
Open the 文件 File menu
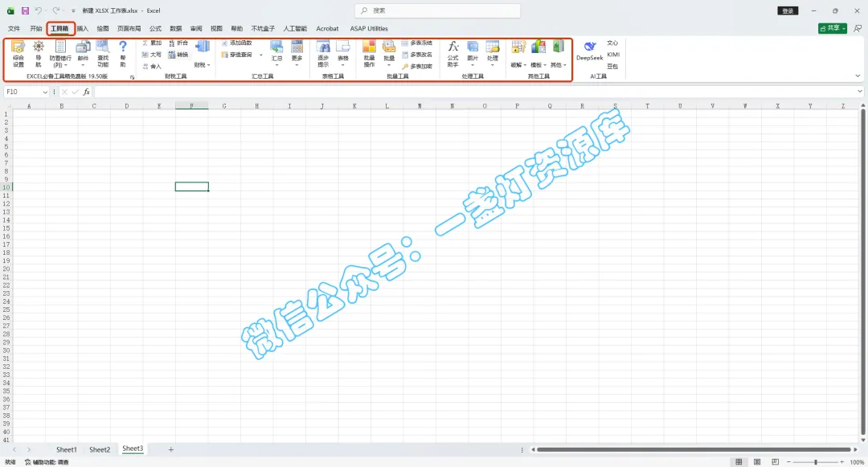click(14, 28)
